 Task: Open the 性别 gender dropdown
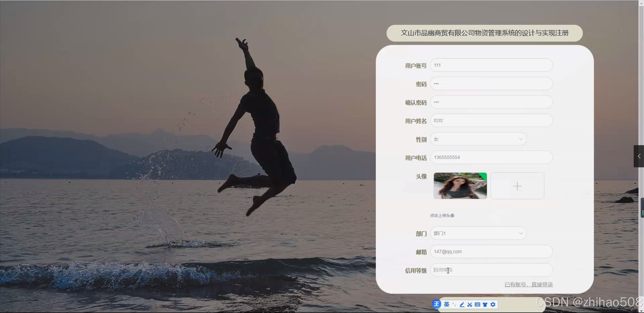(478, 139)
